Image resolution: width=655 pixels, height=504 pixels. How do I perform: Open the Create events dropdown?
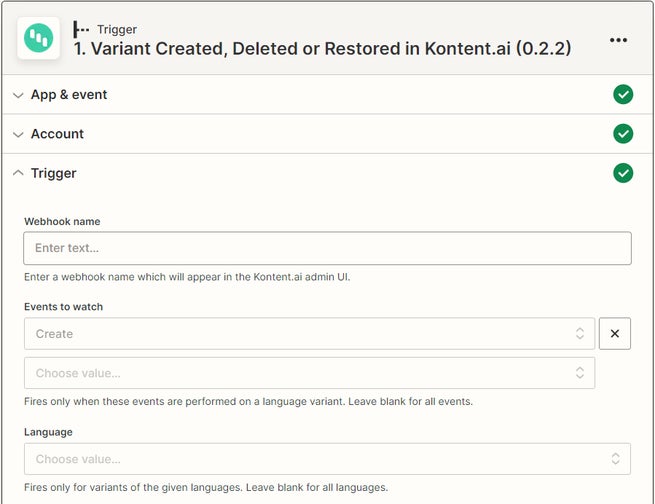point(300,334)
